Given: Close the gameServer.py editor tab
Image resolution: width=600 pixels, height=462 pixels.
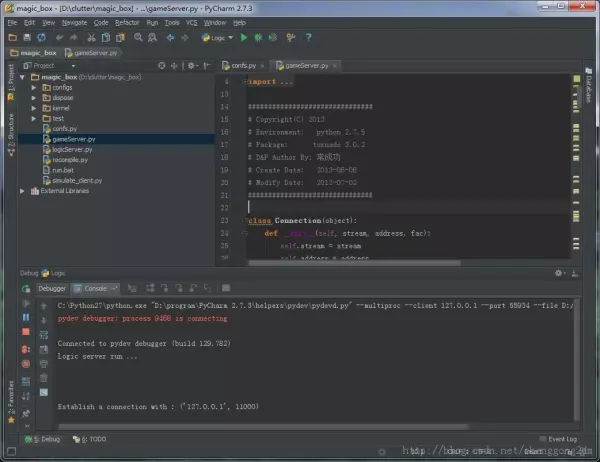Looking at the screenshot, I should tap(335, 66).
